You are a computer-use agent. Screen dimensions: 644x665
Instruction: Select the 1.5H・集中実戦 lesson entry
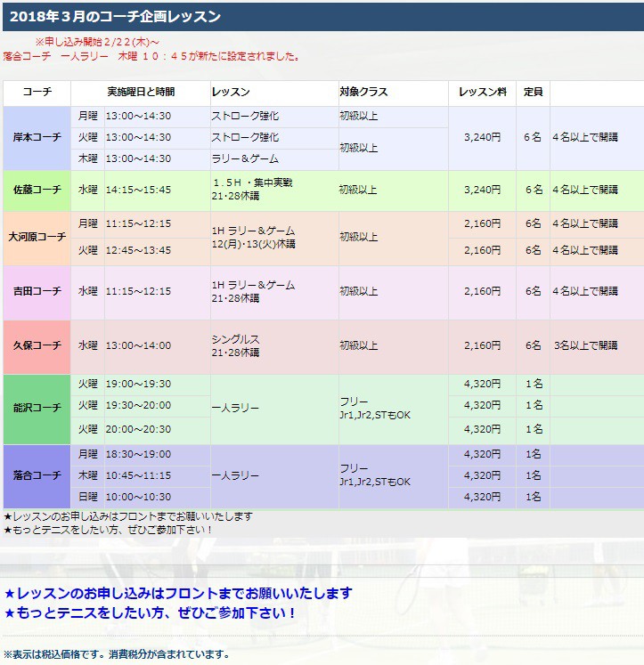[x=252, y=182]
